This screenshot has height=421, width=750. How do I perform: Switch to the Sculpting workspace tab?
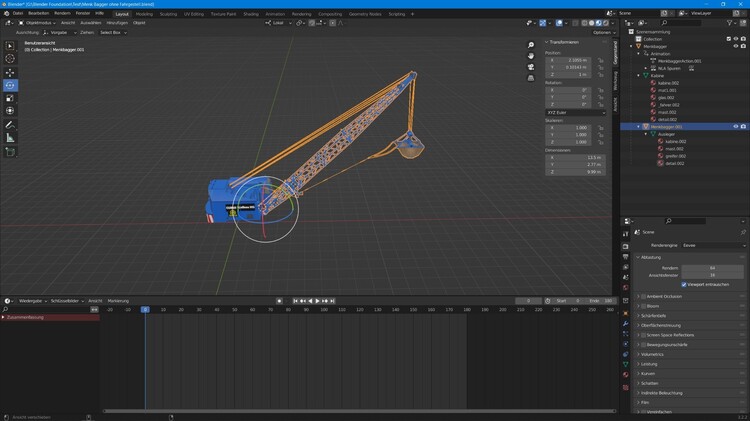(168, 14)
